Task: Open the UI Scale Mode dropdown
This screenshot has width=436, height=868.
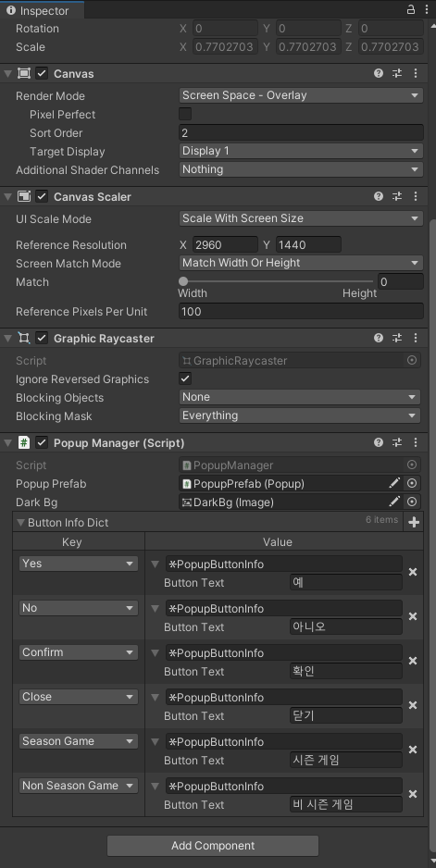Action: tap(301, 218)
